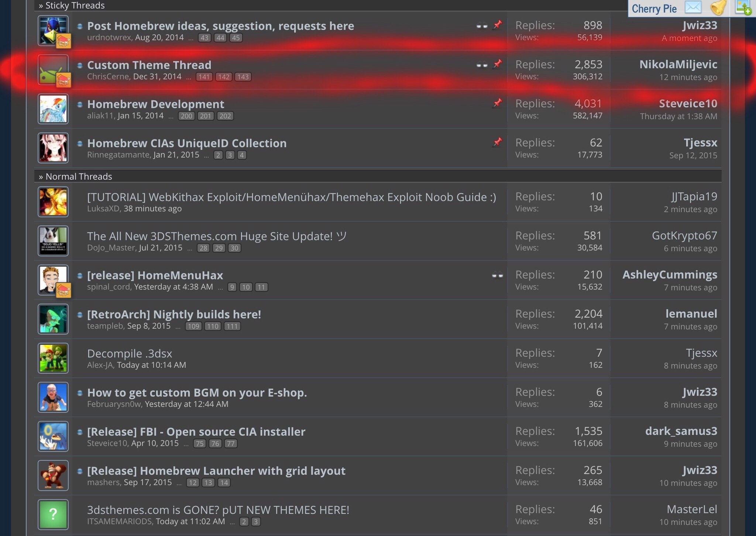Click ChrisCerne's Android avatar
756x536 pixels.
tap(53, 70)
